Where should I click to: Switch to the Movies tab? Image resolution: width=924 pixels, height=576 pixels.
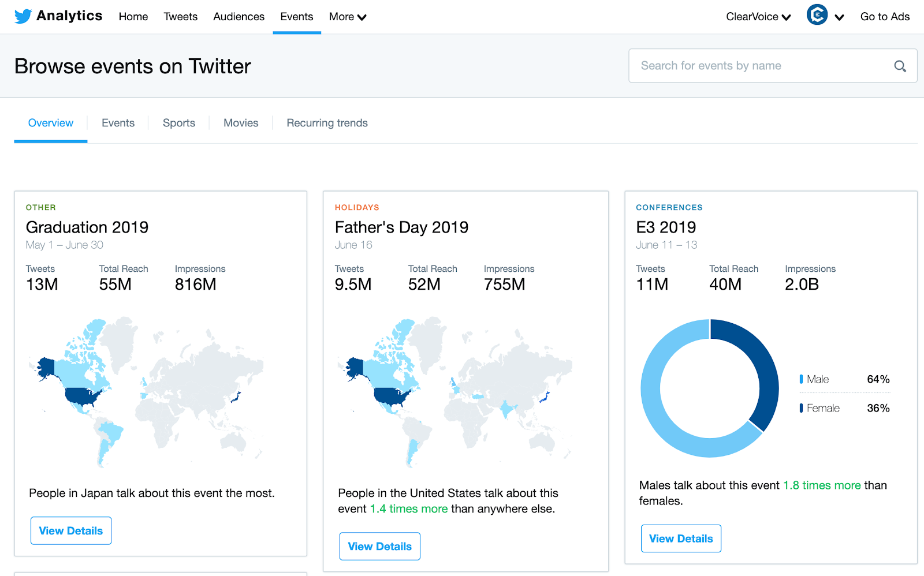(x=241, y=123)
